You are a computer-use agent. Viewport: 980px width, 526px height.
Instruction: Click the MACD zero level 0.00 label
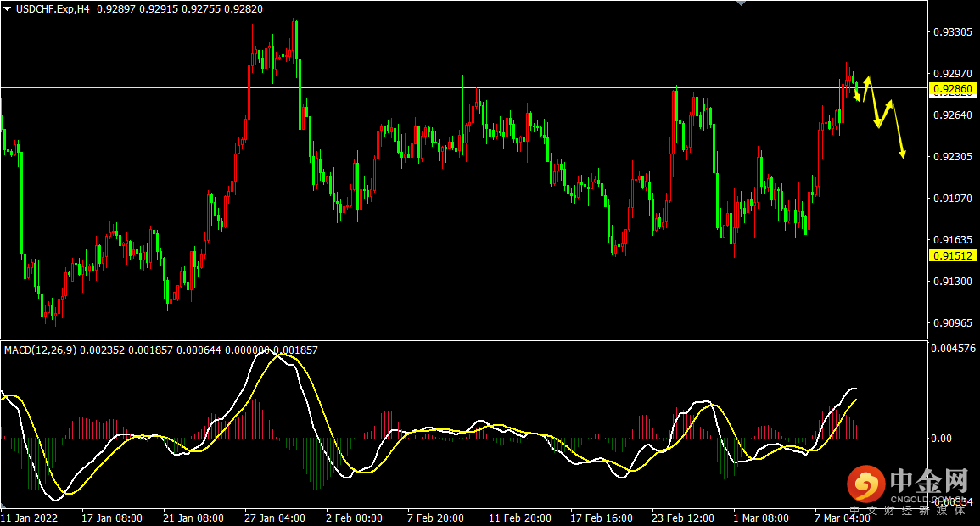tap(942, 439)
